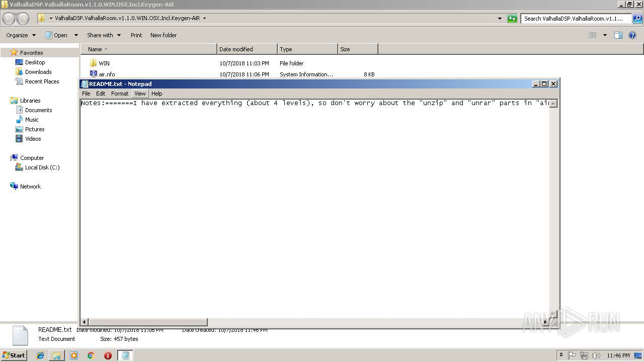Viewport: 644px width, 362px height.
Task: Open the Notepad Help menu
Action: [157, 94]
